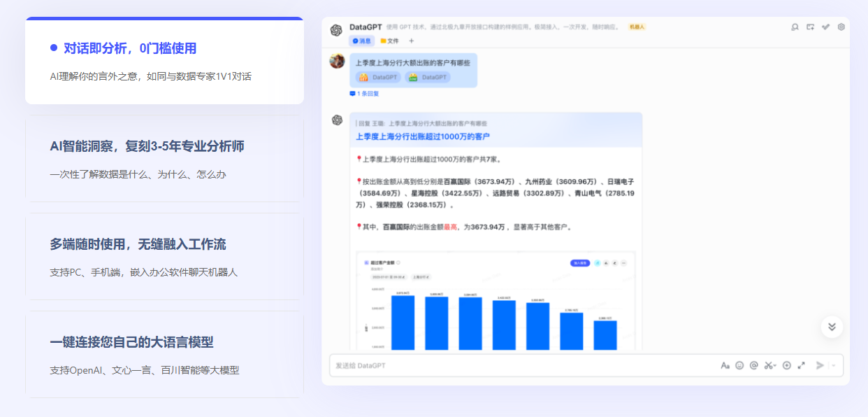868x417 pixels.
Task: Open the emoji smiley picker
Action: [739, 365]
